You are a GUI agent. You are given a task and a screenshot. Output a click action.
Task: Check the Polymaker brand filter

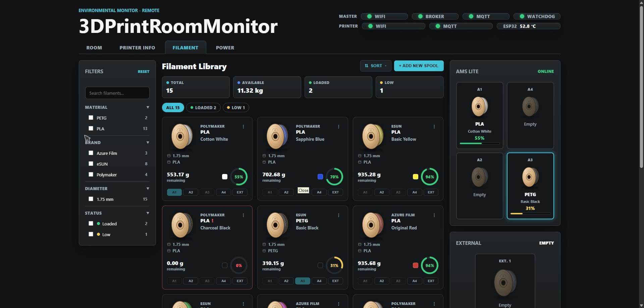tap(91, 174)
